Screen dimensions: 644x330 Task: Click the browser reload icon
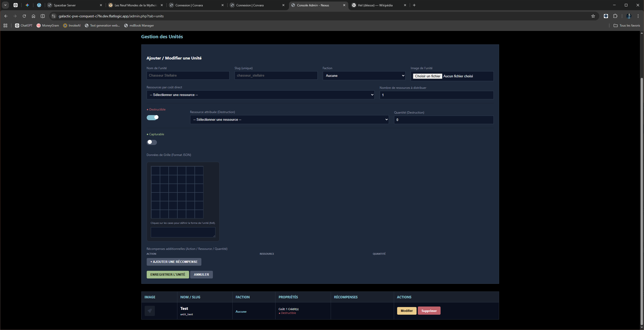point(24,16)
